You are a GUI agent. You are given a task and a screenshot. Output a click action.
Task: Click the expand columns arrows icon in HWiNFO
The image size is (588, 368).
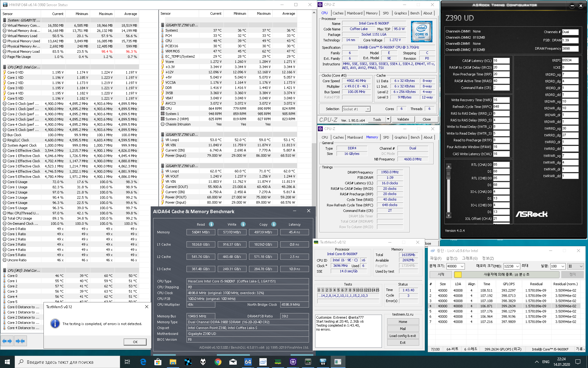(7, 341)
